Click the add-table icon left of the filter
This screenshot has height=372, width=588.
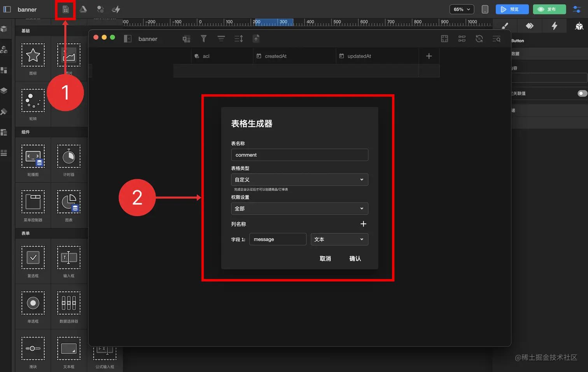pyautogui.click(x=187, y=38)
